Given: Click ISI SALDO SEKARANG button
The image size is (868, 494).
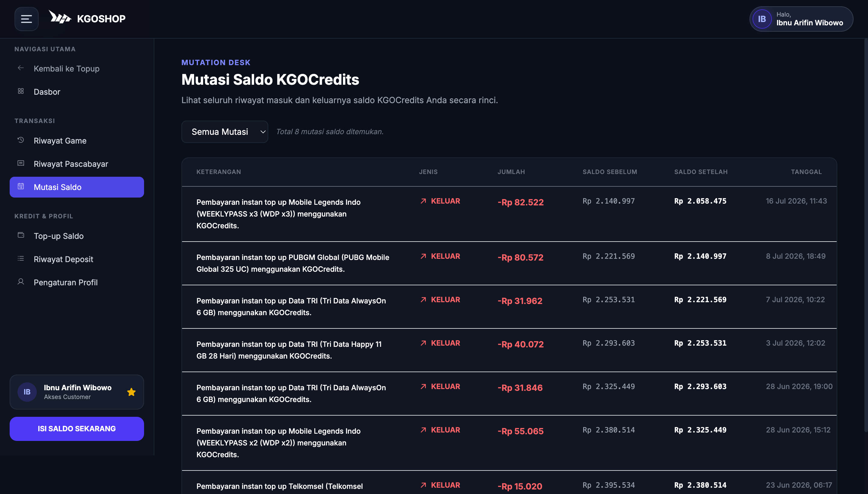Looking at the screenshot, I should 77,429.
